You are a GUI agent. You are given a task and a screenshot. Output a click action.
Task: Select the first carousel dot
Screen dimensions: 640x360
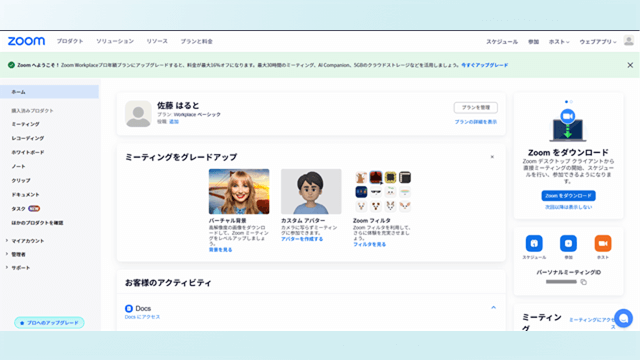click(x=566, y=102)
